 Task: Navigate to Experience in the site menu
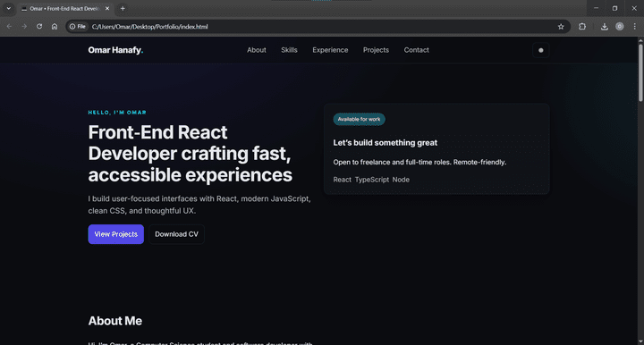pos(330,50)
